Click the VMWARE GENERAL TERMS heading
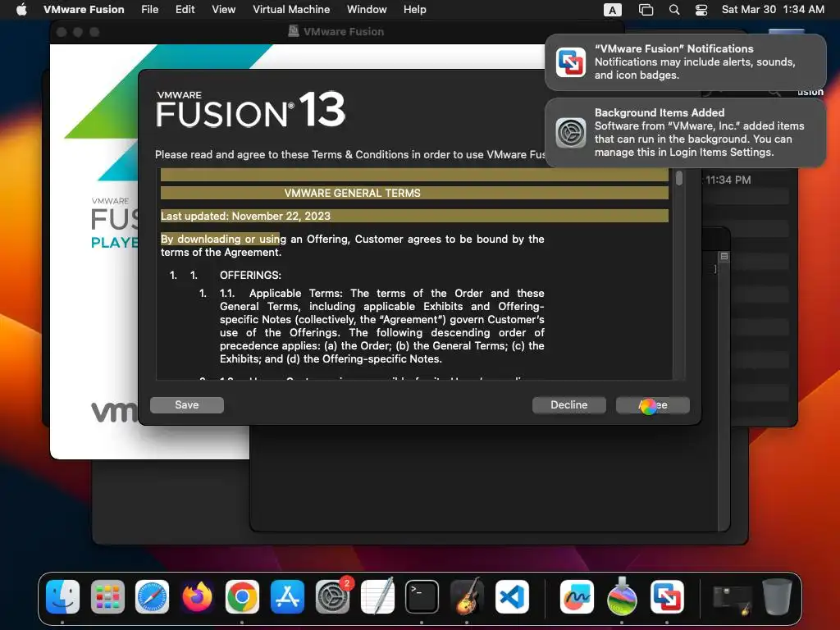The width and height of the screenshot is (840, 630). [x=352, y=193]
